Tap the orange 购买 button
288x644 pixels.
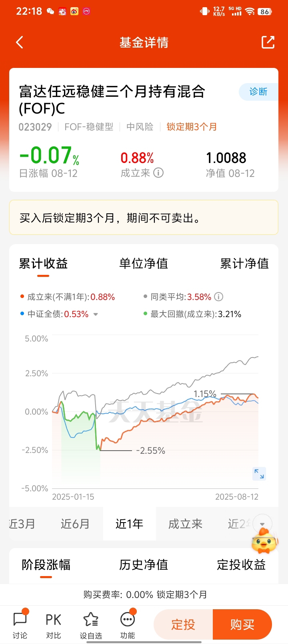pos(242,624)
